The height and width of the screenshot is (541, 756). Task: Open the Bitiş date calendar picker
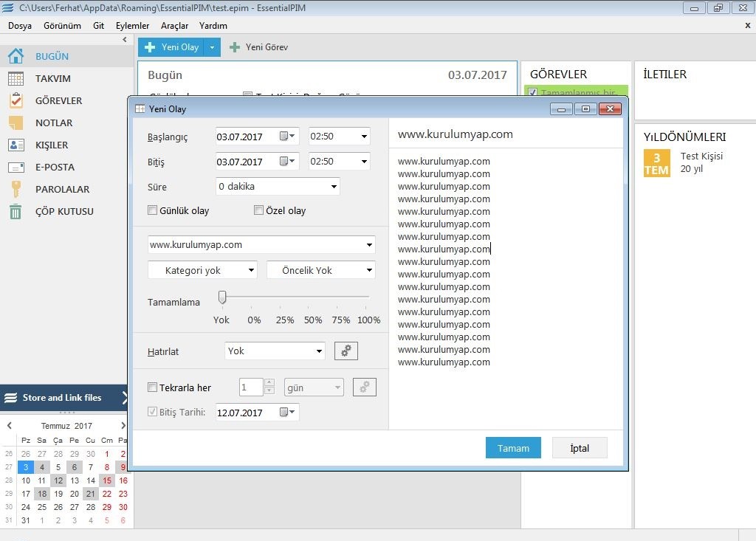287,161
